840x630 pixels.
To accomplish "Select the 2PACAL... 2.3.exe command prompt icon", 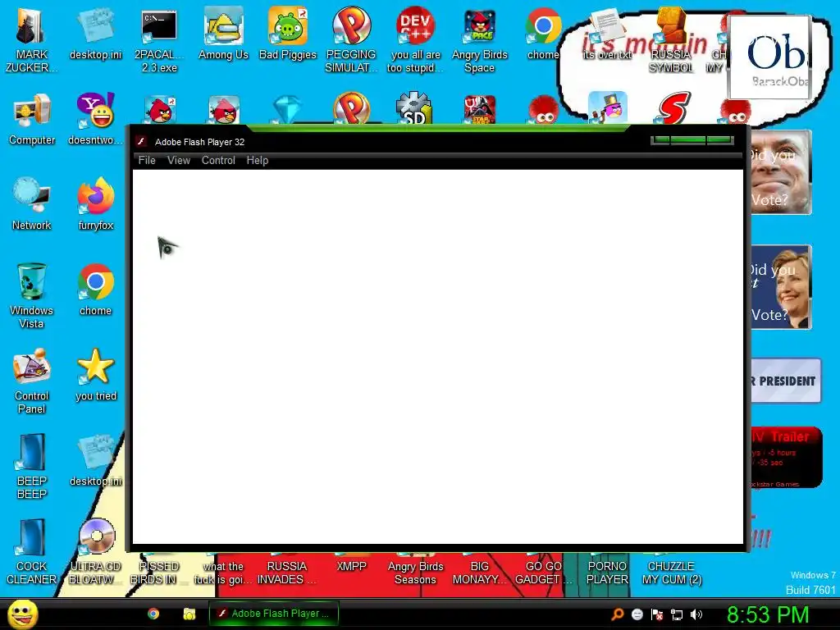I will [x=159, y=39].
